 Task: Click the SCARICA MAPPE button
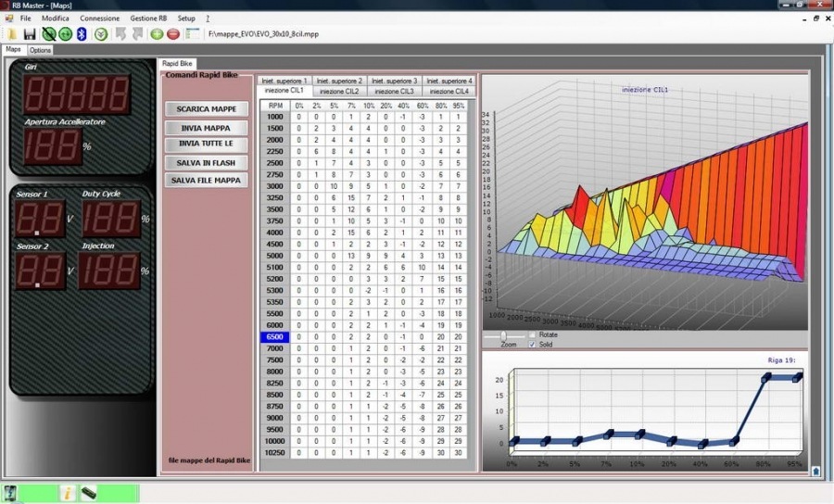(x=207, y=109)
